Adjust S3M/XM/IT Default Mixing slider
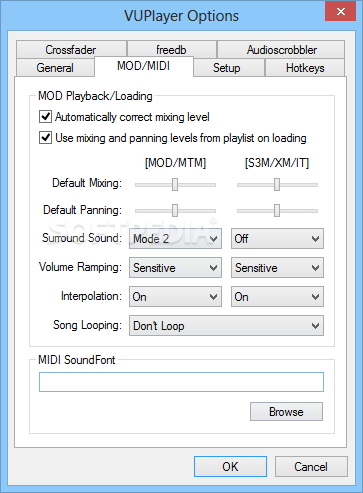The height and width of the screenshot is (493, 363). pyautogui.click(x=277, y=184)
